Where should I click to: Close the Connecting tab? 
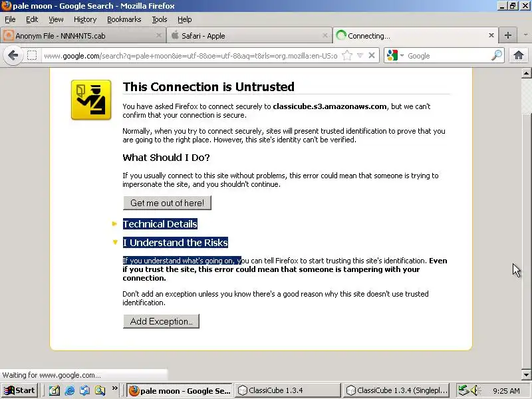click(491, 35)
